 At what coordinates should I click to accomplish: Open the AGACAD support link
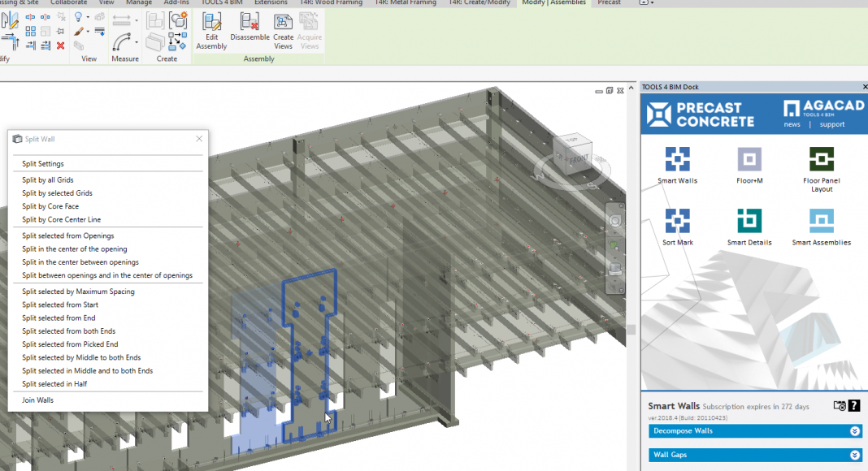point(831,125)
